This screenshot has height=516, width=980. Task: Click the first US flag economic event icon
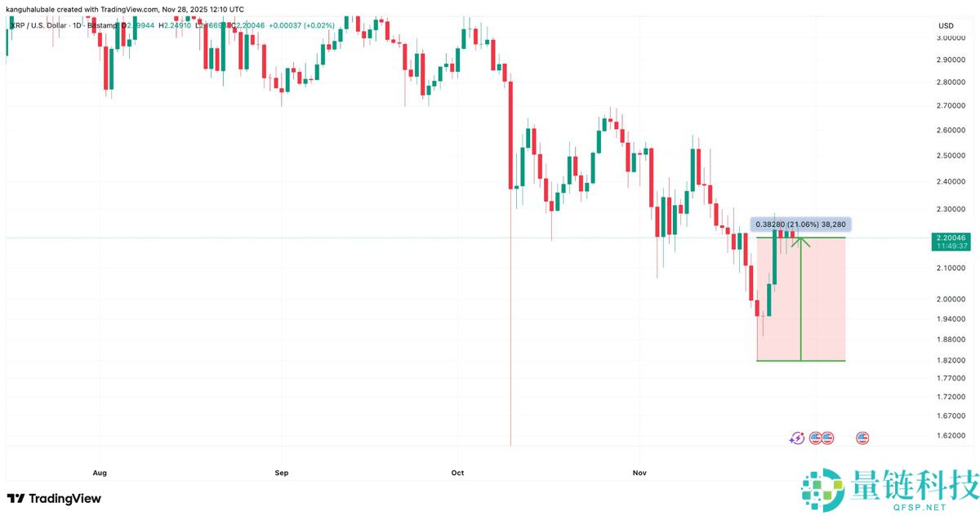pos(814,438)
